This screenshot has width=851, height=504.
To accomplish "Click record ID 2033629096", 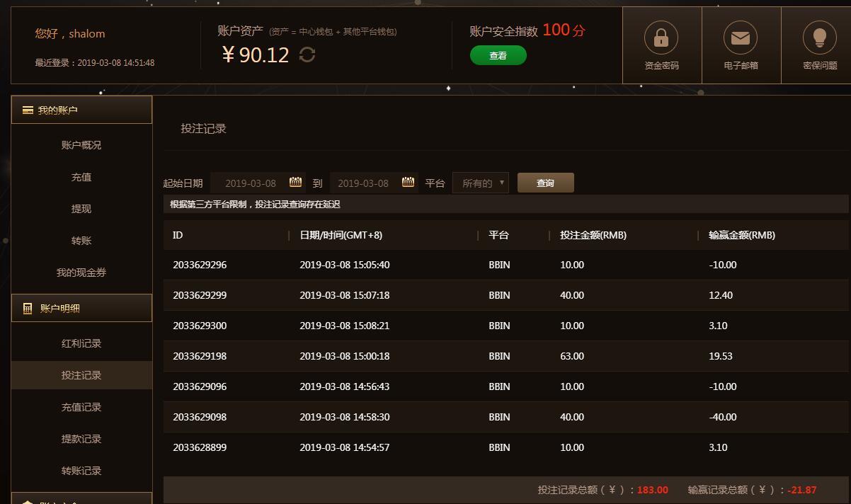I will pyautogui.click(x=200, y=386).
